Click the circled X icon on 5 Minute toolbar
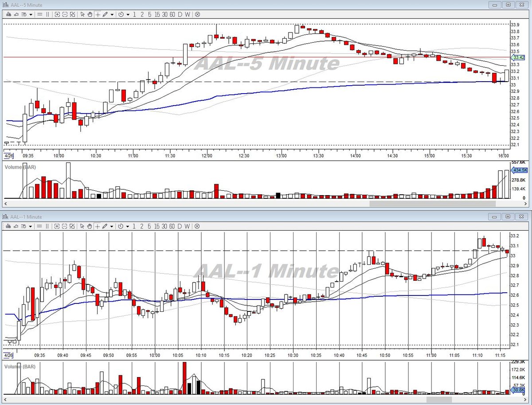This screenshot has height=405, width=532. point(197,14)
